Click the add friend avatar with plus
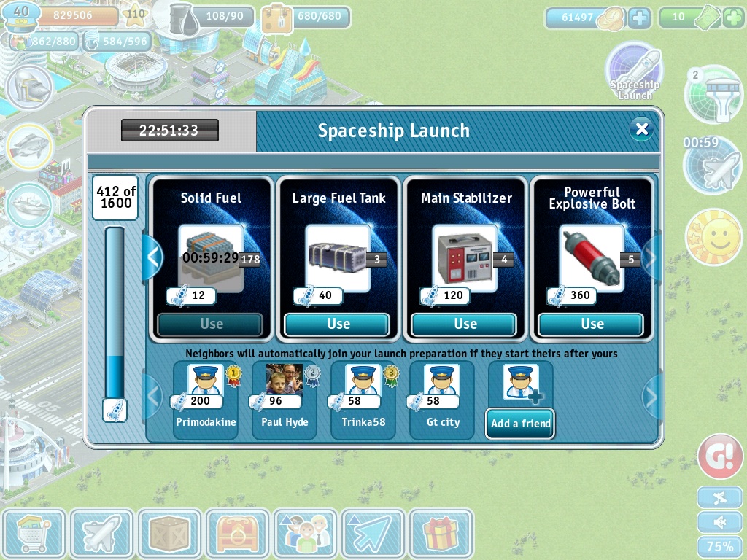747x560 pixels. (521, 382)
